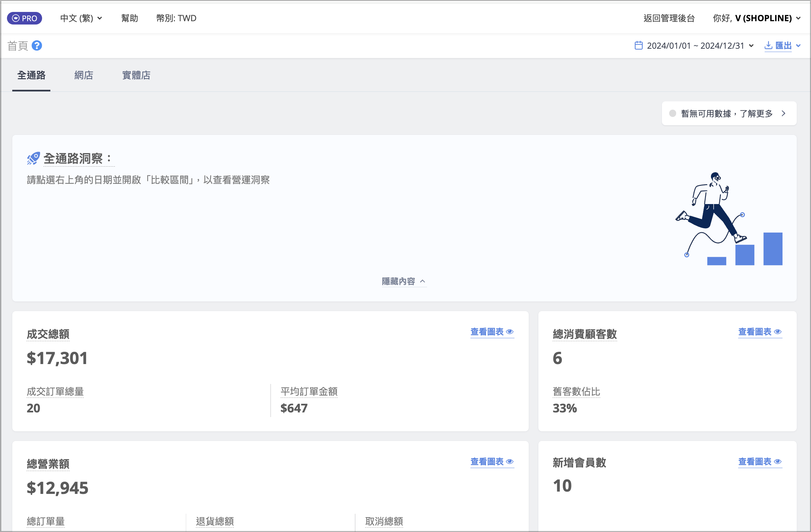Click the $12,945 value
The width and height of the screenshot is (811, 532).
pos(57,488)
